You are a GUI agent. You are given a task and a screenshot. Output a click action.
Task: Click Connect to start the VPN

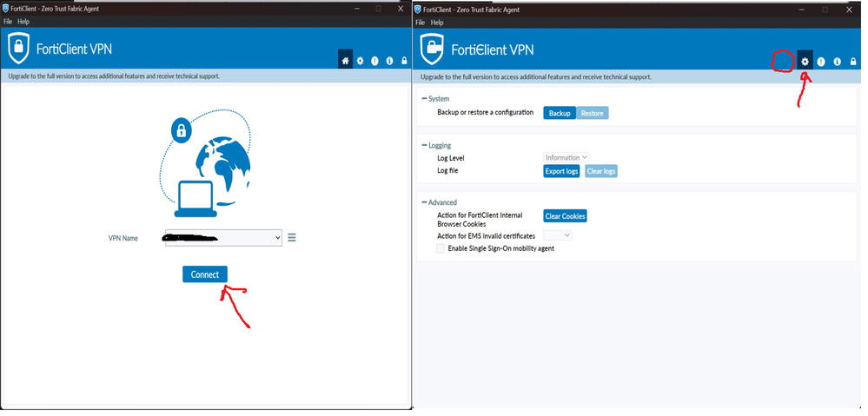205,274
